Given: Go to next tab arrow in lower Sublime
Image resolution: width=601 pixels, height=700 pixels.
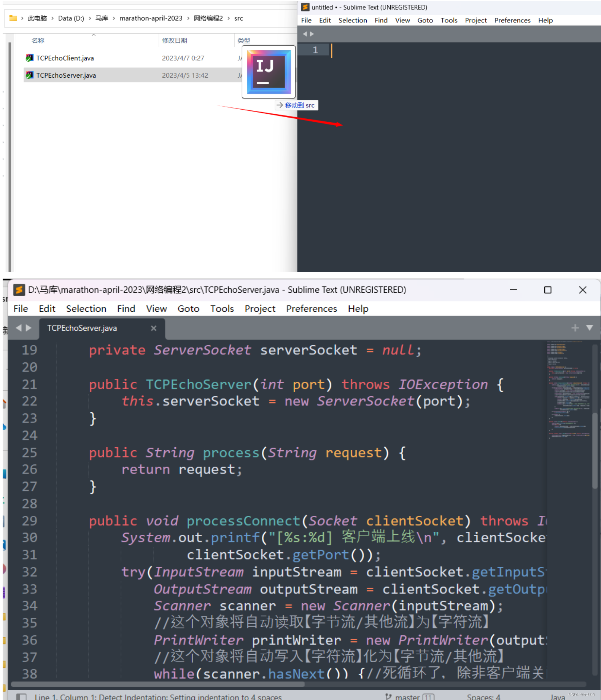Looking at the screenshot, I should pos(28,328).
